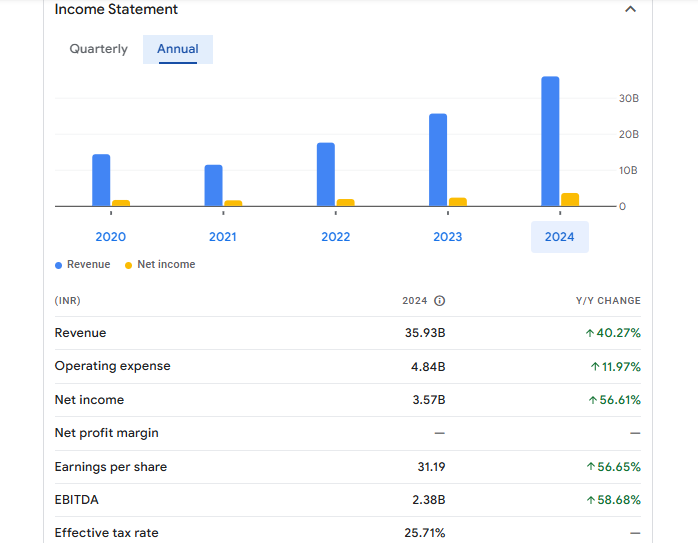Select the Annual tab
The width and height of the screenshot is (698, 543).
pyautogui.click(x=178, y=49)
